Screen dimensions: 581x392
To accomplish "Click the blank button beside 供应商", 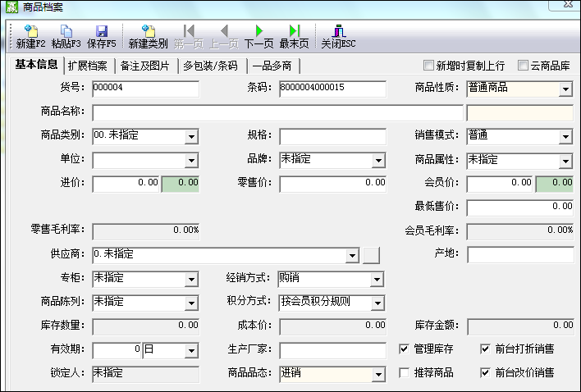I will [371, 255].
